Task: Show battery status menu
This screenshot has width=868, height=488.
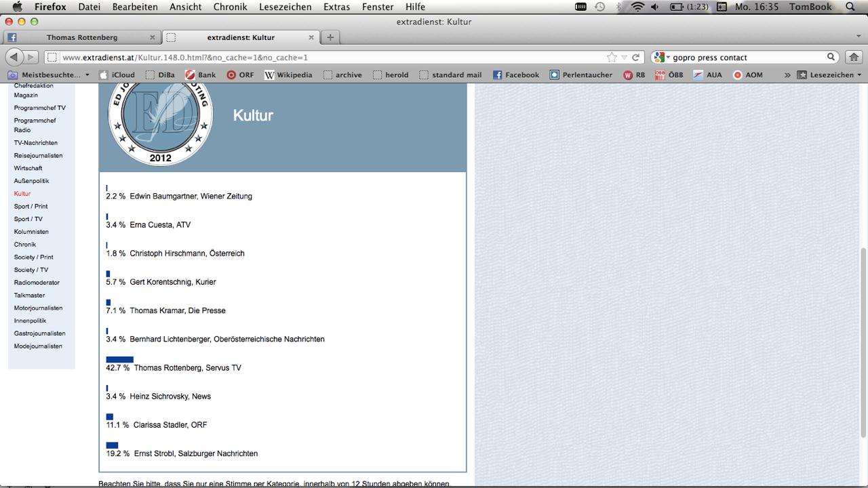Action: coord(689,7)
